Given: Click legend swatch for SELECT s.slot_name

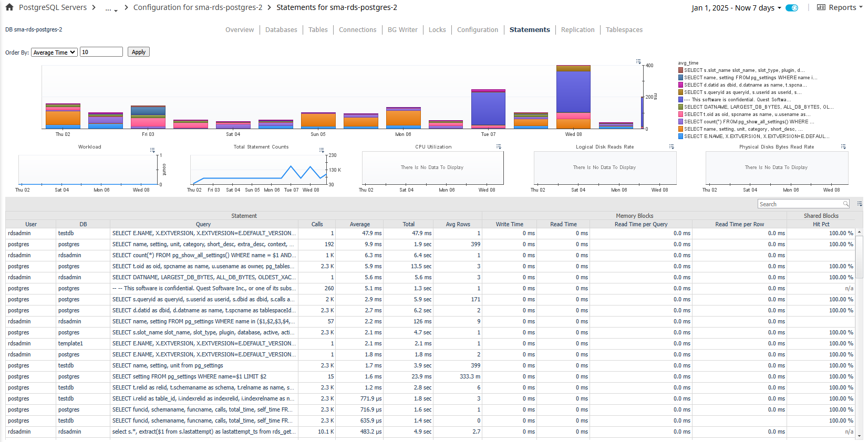Looking at the screenshot, I should pos(680,70).
